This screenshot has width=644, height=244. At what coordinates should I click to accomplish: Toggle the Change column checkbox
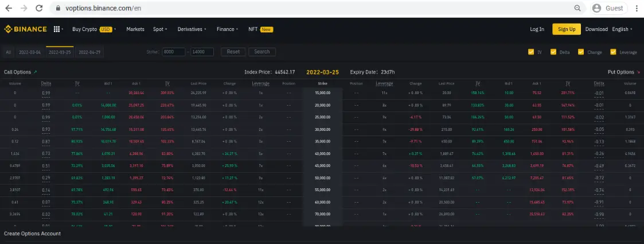tap(581, 52)
